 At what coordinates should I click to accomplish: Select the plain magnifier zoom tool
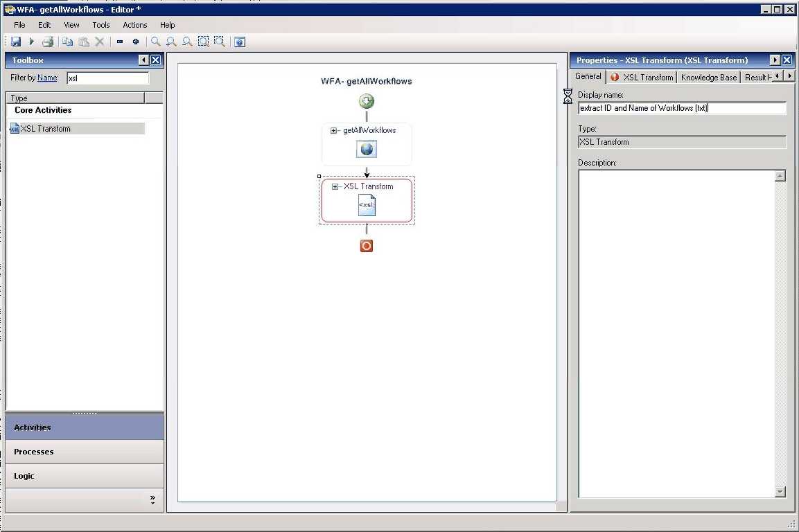click(x=155, y=42)
